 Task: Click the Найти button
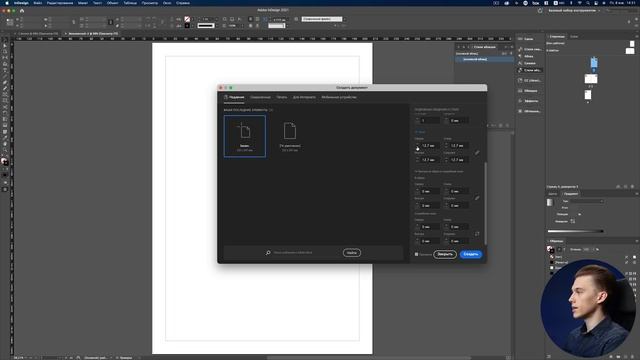pos(351,253)
